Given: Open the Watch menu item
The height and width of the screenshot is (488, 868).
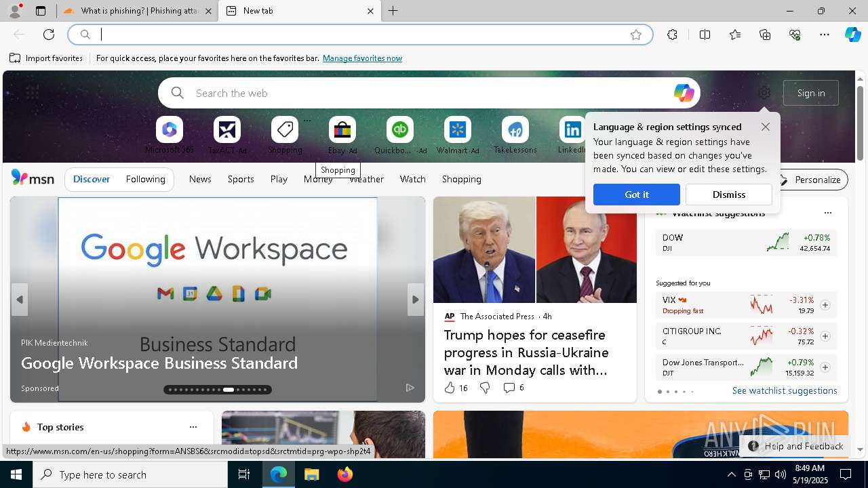Looking at the screenshot, I should tap(413, 179).
